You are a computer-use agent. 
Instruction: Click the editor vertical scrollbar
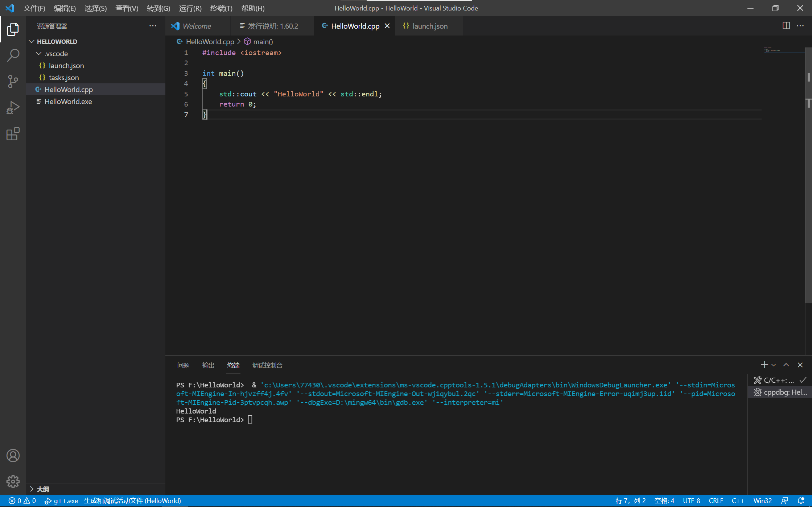808,175
